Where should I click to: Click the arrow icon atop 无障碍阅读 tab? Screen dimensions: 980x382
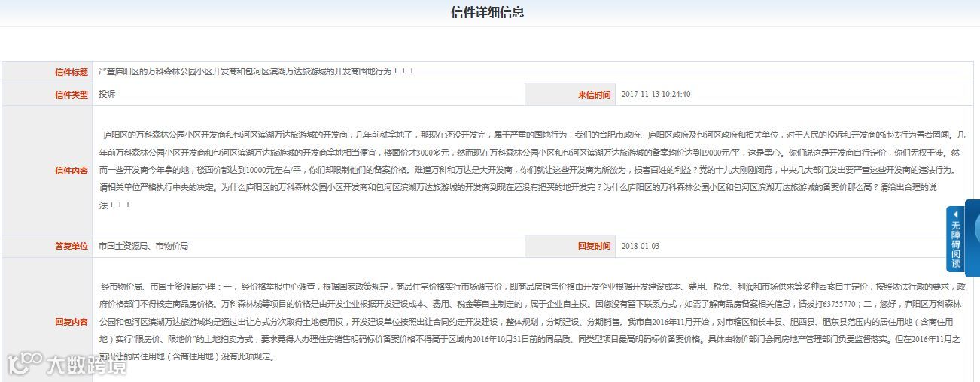click(x=955, y=213)
